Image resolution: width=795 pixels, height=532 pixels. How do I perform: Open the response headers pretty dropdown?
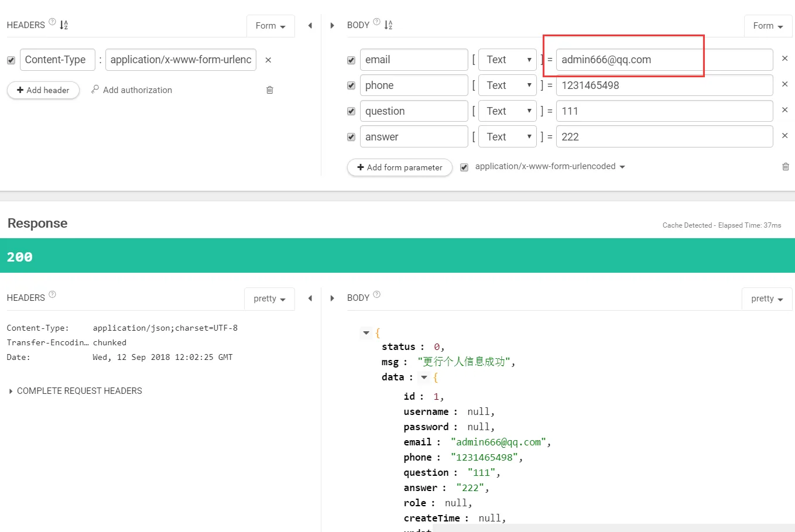coord(269,298)
